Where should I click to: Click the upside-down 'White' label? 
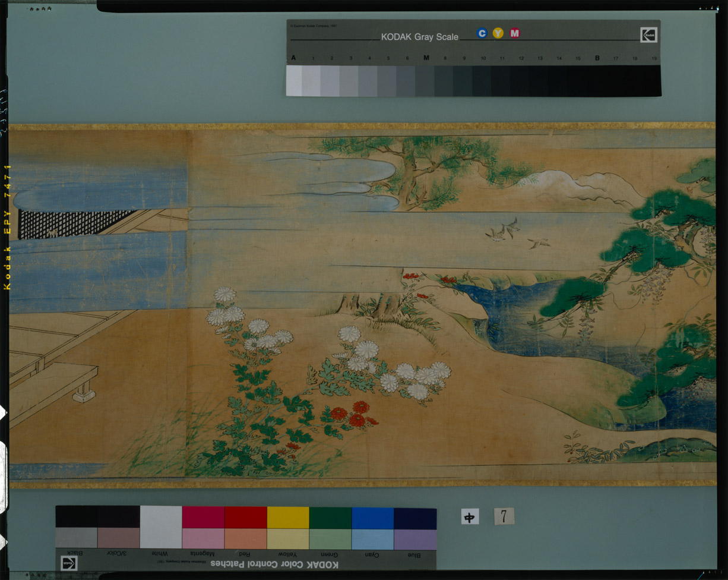point(160,554)
